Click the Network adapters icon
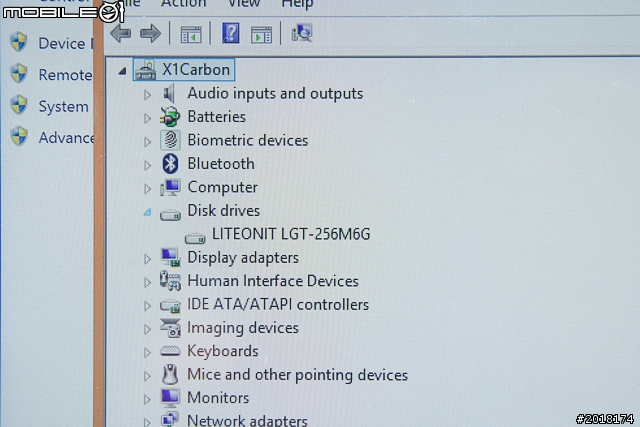 [170, 420]
